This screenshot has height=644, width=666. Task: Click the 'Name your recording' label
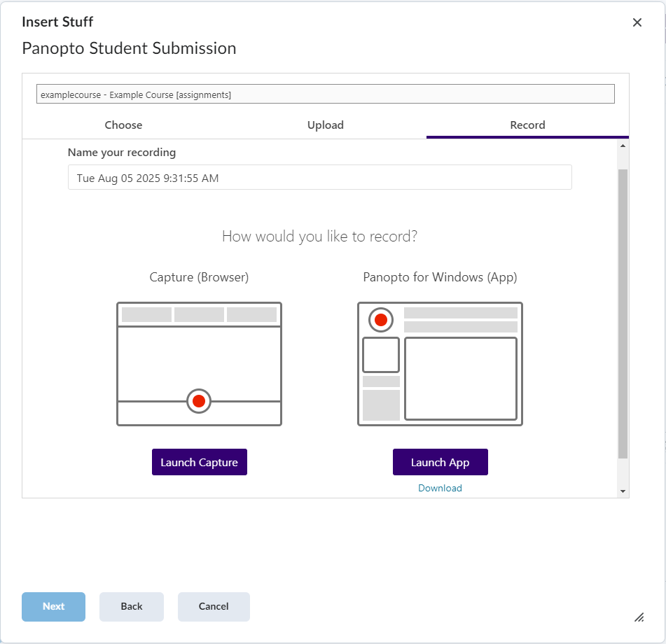(122, 153)
